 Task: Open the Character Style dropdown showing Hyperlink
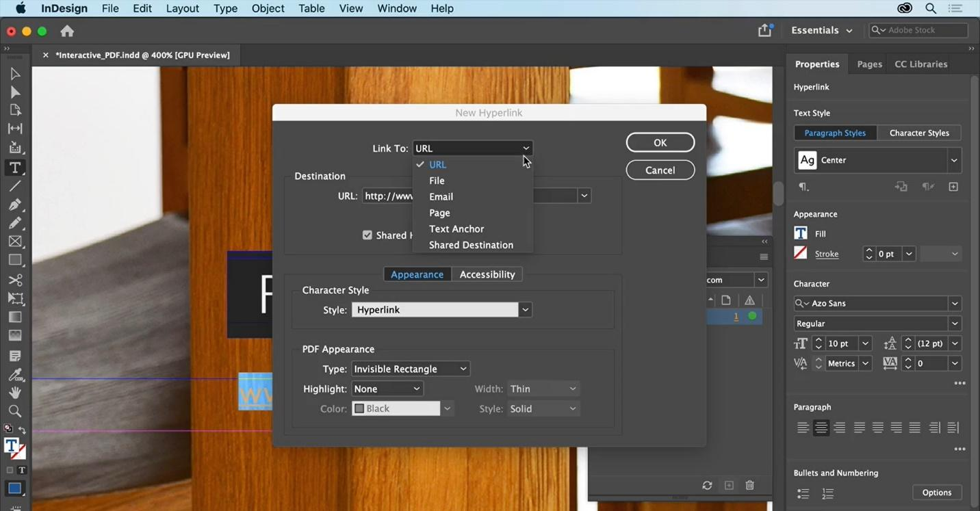tap(524, 309)
